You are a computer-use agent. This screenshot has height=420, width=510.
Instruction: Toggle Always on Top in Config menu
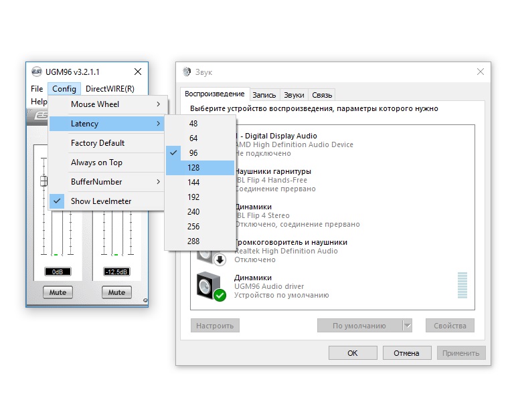coord(106,163)
